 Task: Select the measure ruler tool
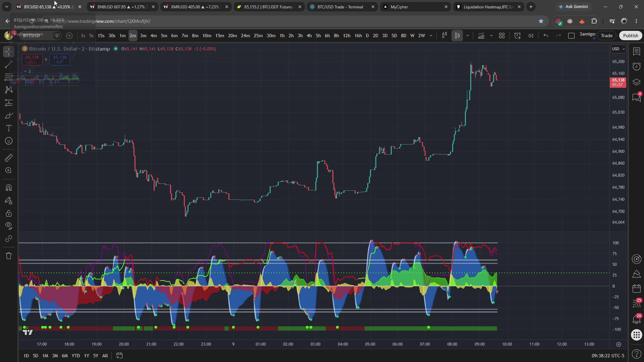(9, 158)
